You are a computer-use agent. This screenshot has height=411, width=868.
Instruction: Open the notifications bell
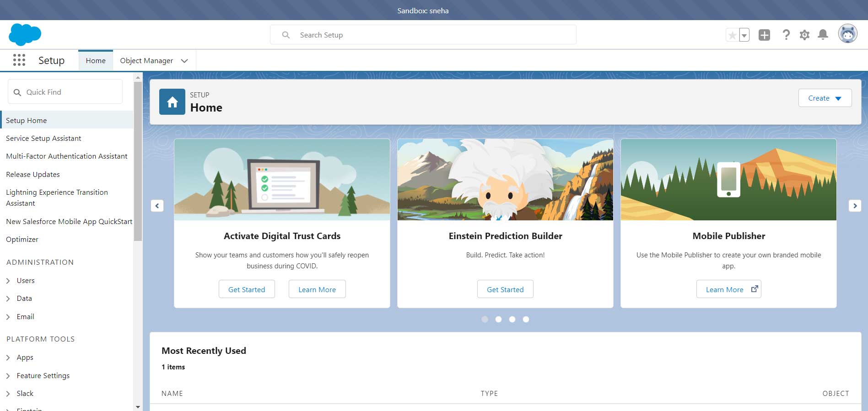tap(823, 35)
